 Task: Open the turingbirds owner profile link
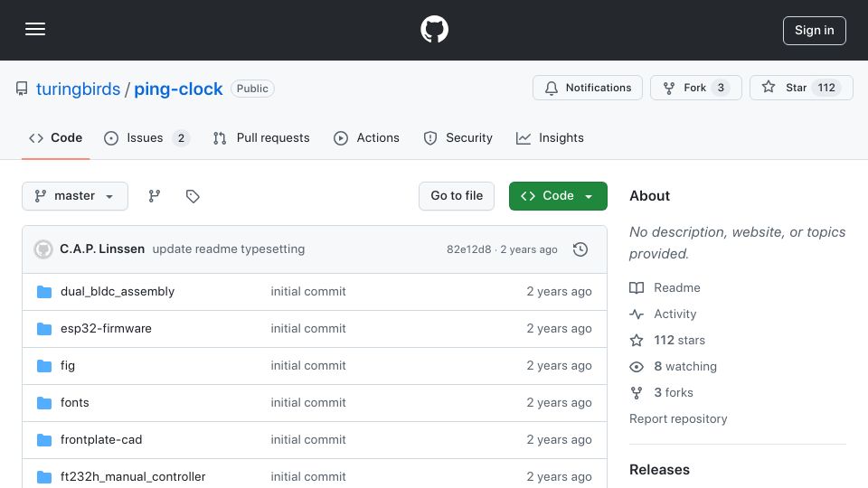click(x=78, y=89)
